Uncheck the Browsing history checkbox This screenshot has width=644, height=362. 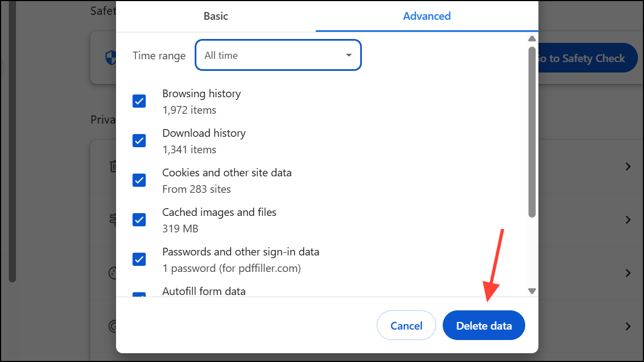tap(139, 101)
